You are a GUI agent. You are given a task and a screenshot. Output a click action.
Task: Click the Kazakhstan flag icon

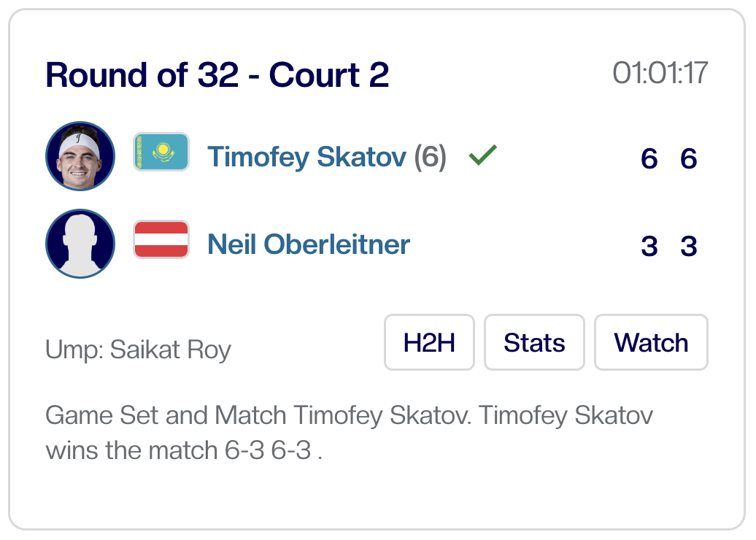pyautogui.click(x=161, y=153)
